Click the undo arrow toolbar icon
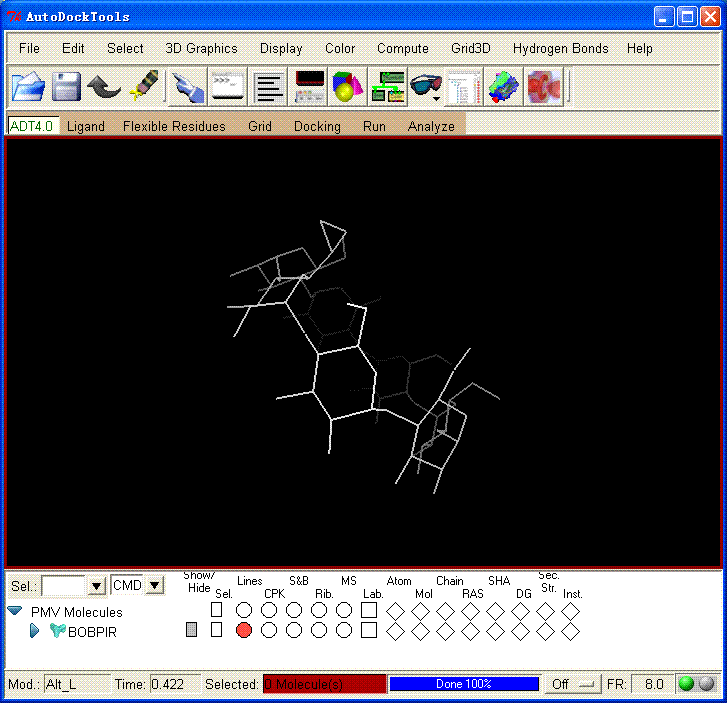Screen dimensions: 727x703 [x=104, y=87]
